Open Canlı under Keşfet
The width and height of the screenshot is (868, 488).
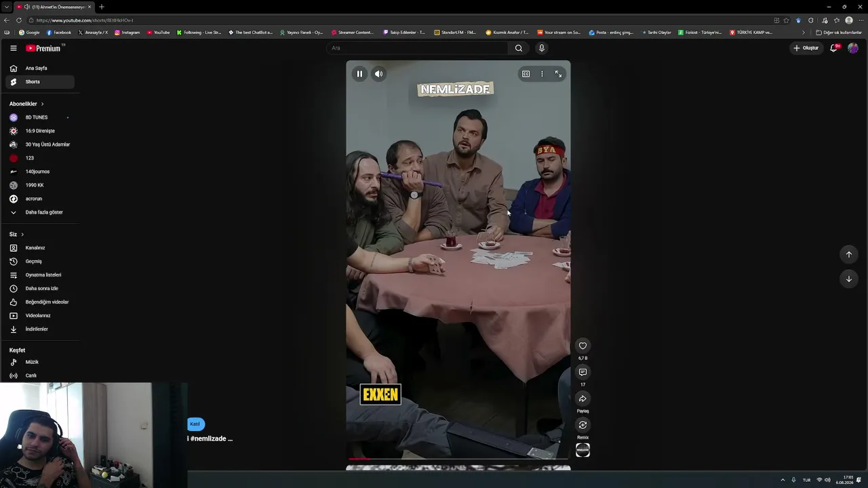[40, 375]
